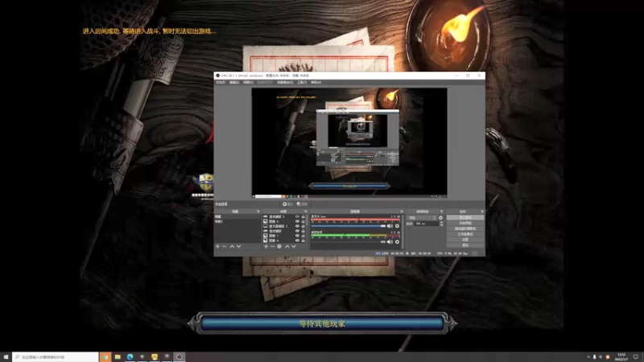Open File Explorer from the taskbar
Screen dimensions: 644x362
click(118, 356)
